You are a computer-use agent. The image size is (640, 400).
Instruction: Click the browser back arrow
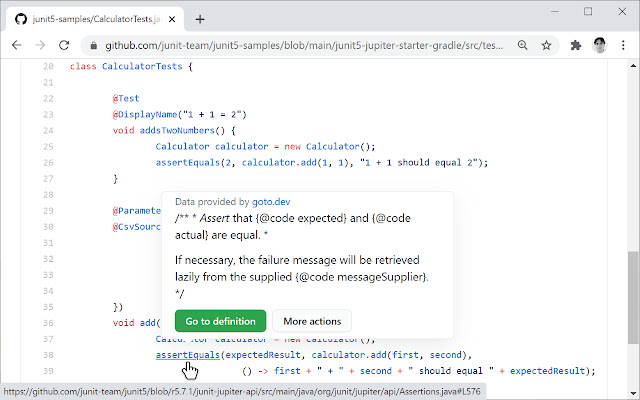point(16,45)
